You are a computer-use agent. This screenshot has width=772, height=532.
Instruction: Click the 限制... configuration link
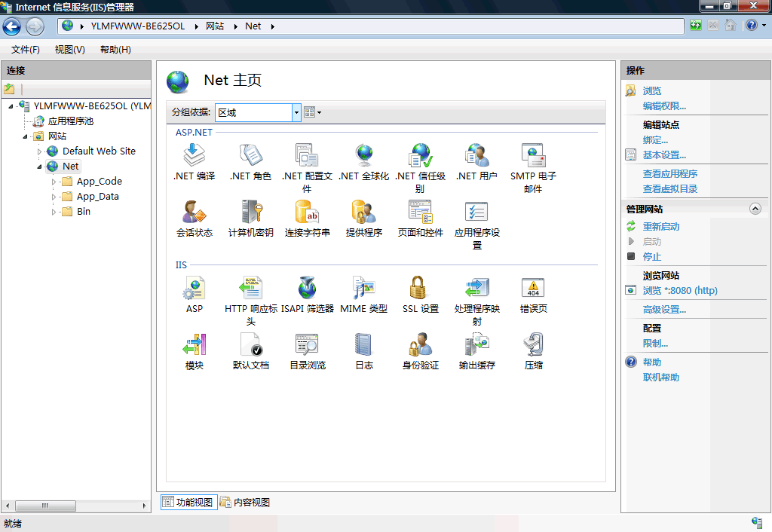click(x=655, y=344)
